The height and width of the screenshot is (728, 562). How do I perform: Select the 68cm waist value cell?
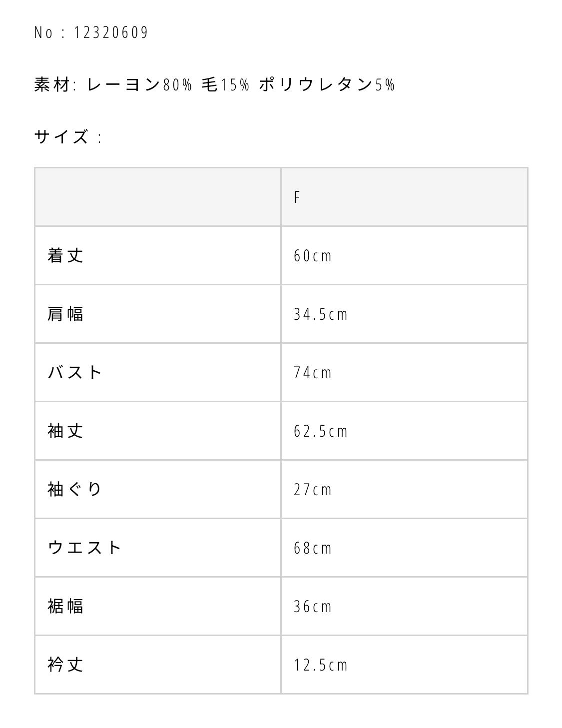pos(313,548)
